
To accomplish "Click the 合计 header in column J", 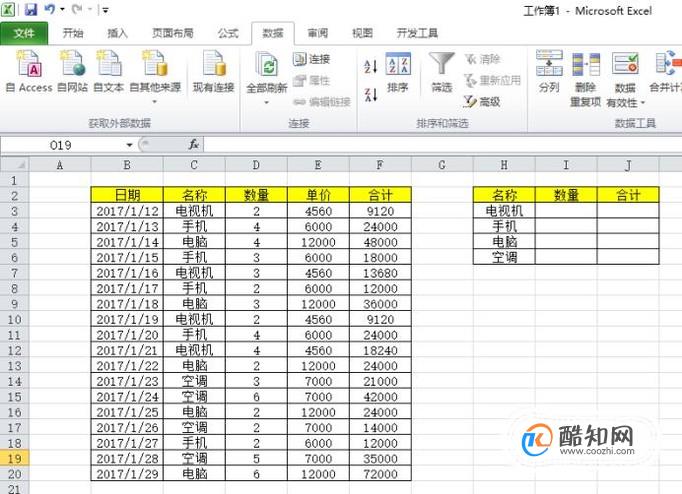I will [x=628, y=195].
